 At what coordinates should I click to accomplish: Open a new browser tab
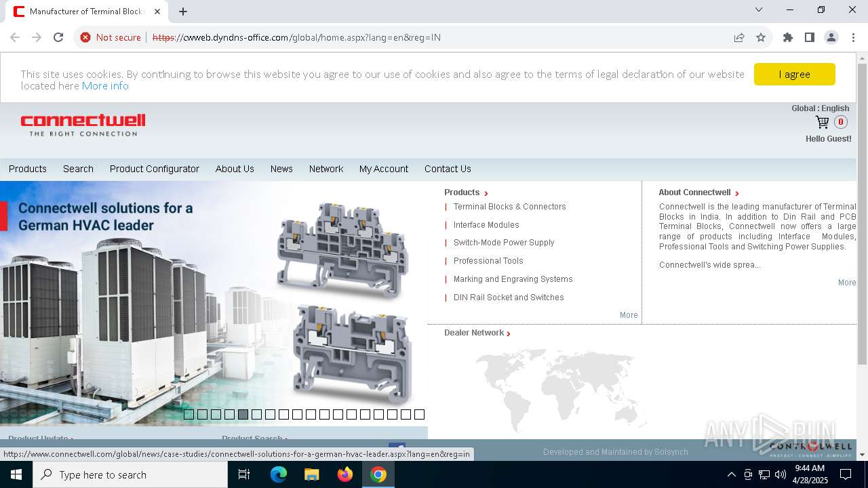[x=183, y=12]
